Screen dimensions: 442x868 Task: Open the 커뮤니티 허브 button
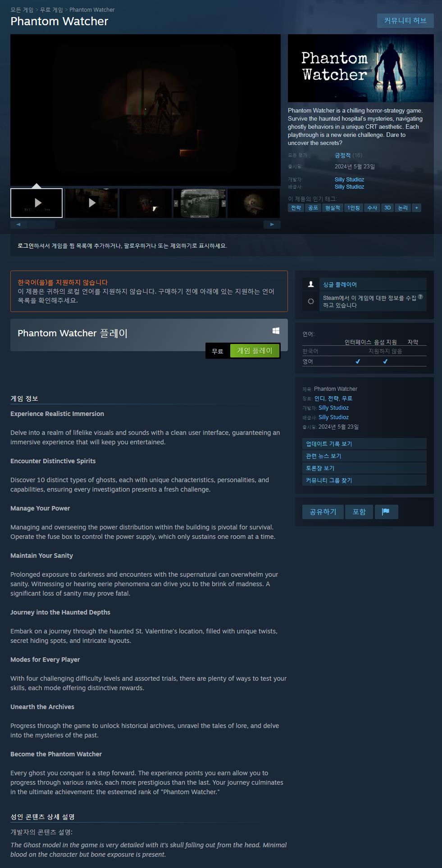coord(405,20)
